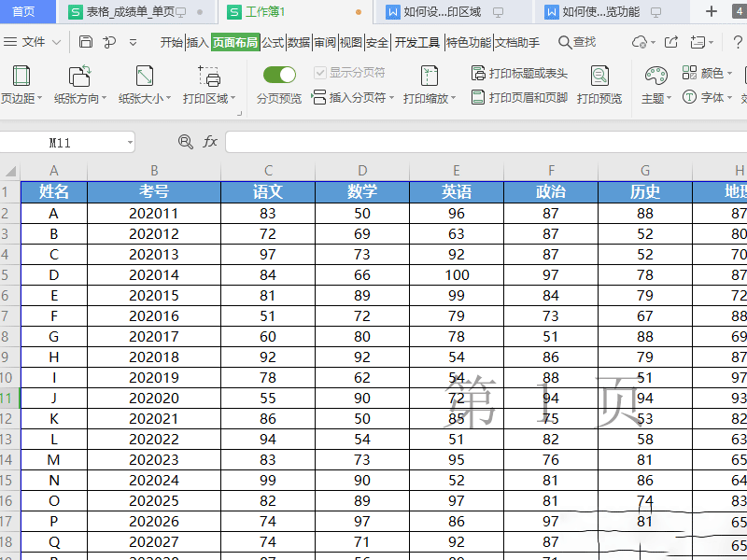
Task: Open the Review ribbon tab
Action: 325,42
